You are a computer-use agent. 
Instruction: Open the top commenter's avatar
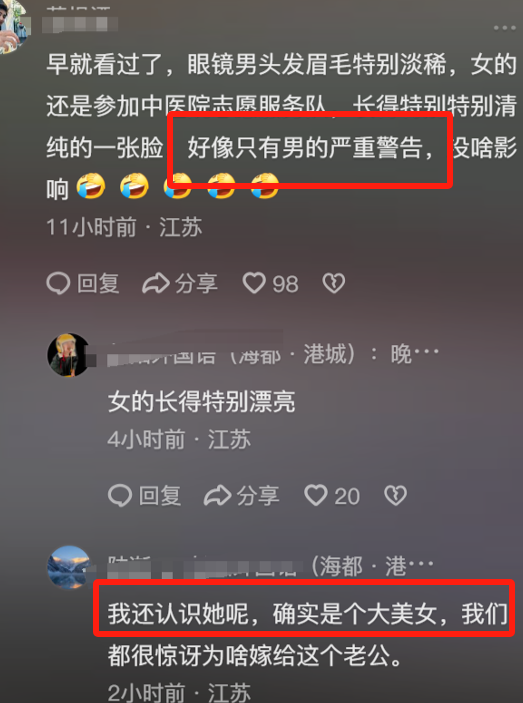14,25
